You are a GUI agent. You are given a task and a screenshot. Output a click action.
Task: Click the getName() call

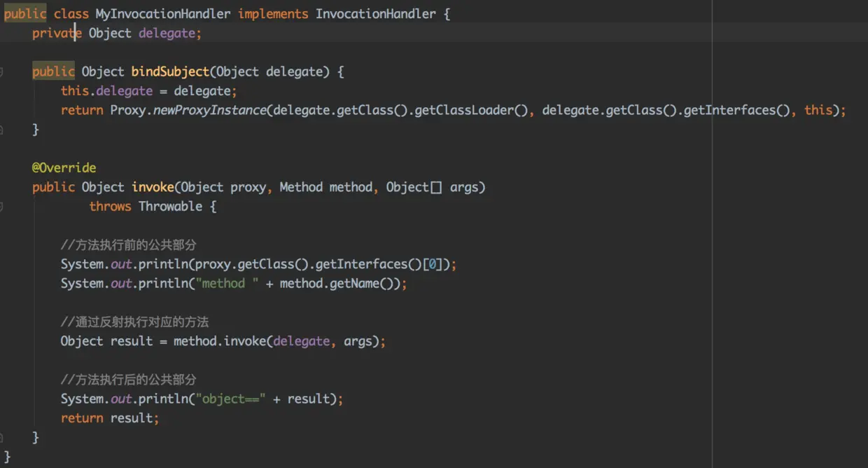(361, 284)
